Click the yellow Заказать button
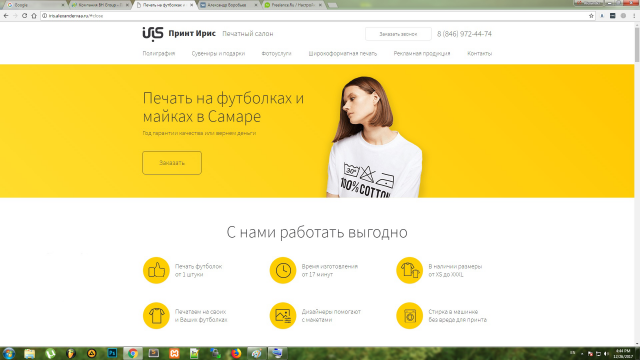640x360 pixels. (172, 163)
